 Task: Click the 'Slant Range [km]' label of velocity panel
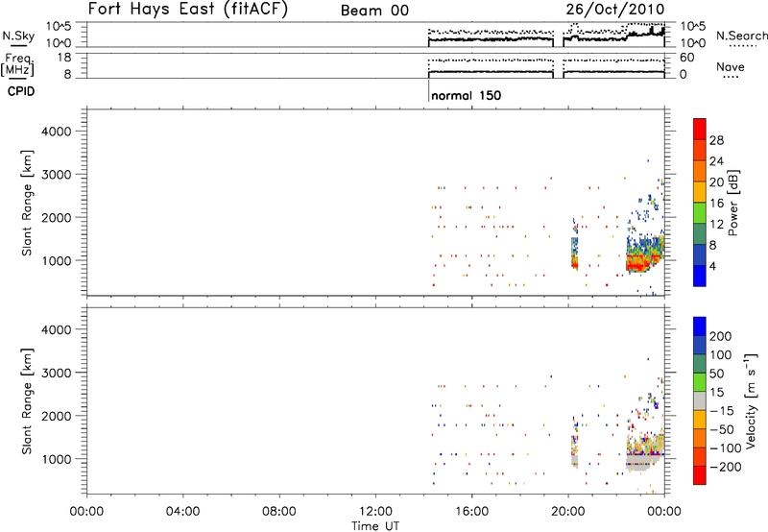[27, 401]
